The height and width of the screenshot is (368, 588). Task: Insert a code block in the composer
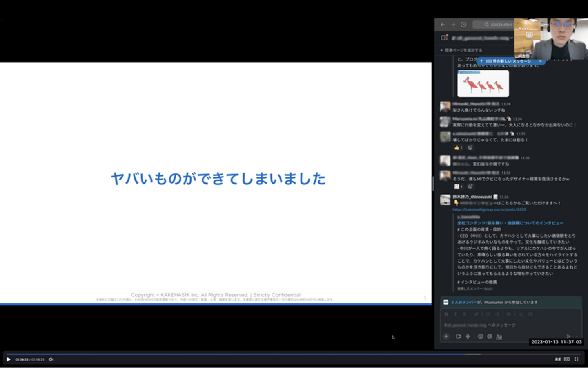click(530, 314)
